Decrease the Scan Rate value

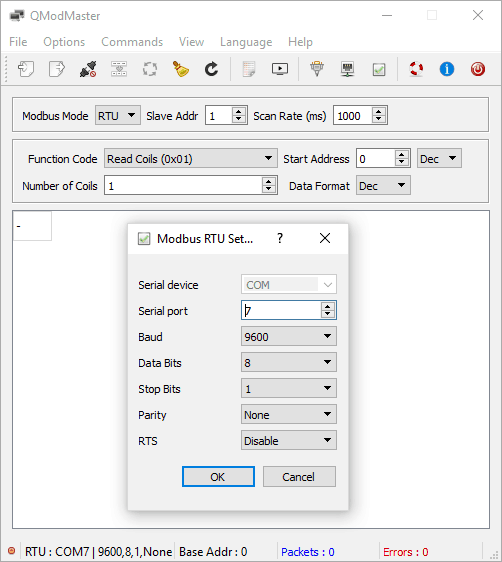pos(379,119)
